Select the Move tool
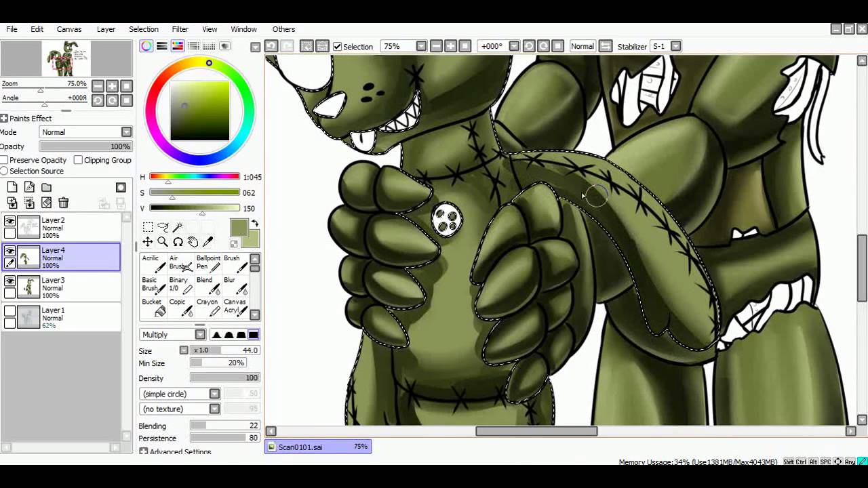 click(x=148, y=242)
